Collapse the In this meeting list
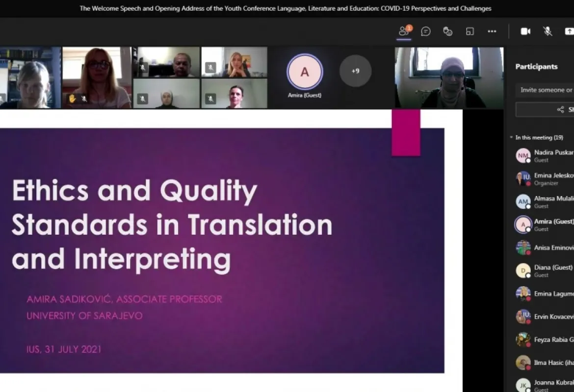Viewport: 574px width, 392px height. pos(512,138)
